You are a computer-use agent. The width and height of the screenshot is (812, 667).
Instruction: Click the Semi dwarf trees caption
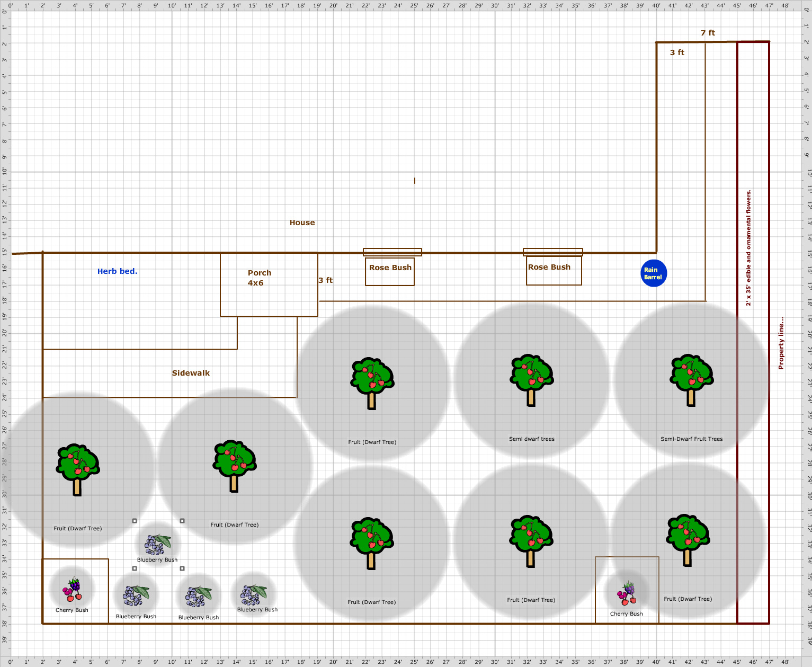pyautogui.click(x=532, y=439)
